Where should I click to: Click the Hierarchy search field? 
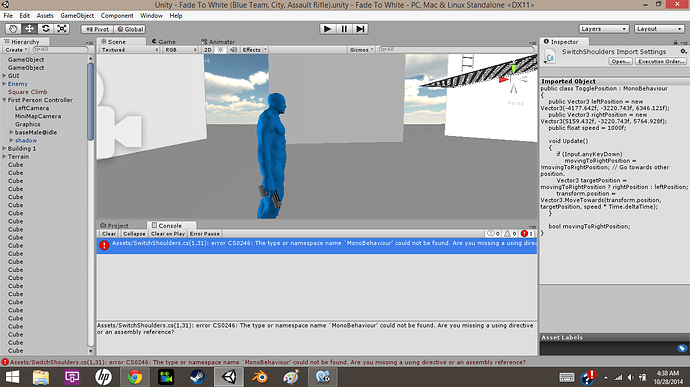61,50
